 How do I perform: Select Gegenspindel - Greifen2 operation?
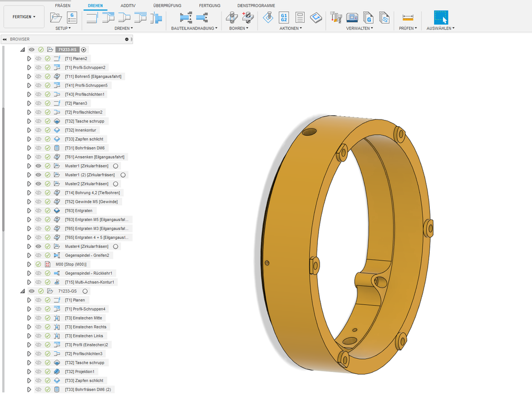click(87, 255)
